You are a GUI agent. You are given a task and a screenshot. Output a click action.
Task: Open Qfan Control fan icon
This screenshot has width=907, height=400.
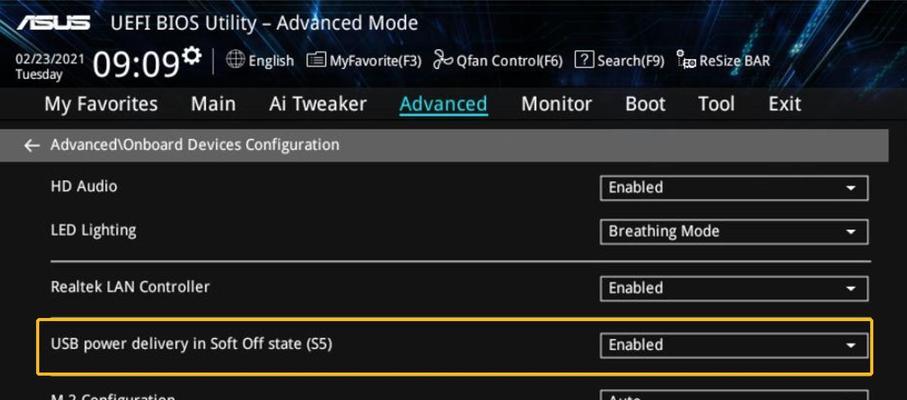[443, 60]
